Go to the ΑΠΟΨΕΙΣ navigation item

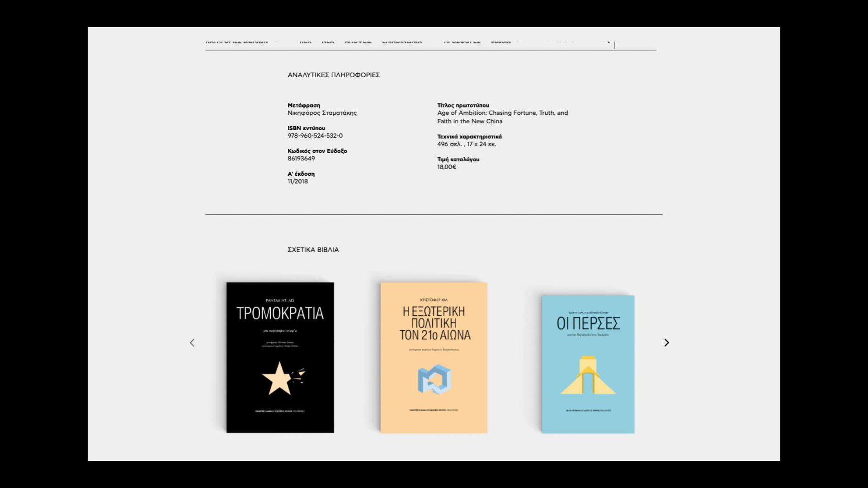pos(358,42)
